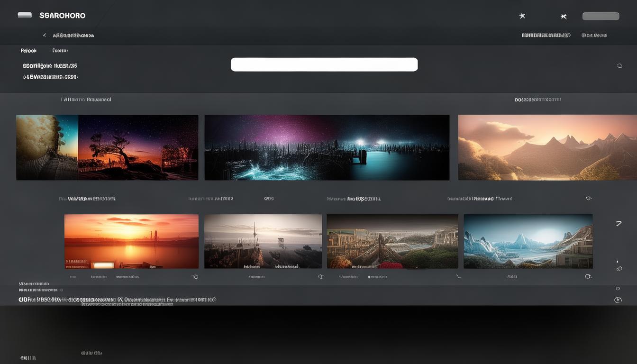637x364 pixels.
Task: Expand the next arrow right of the second thumbnail row
Action: click(619, 223)
